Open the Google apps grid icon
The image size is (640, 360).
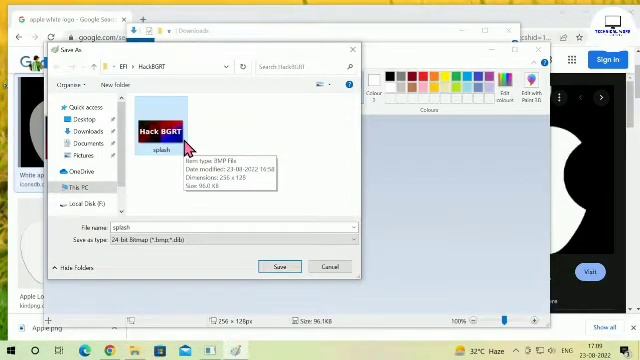(572, 60)
